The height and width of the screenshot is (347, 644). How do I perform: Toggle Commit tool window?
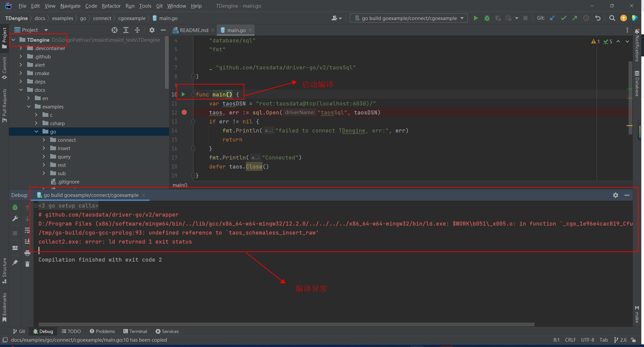click(4, 68)
